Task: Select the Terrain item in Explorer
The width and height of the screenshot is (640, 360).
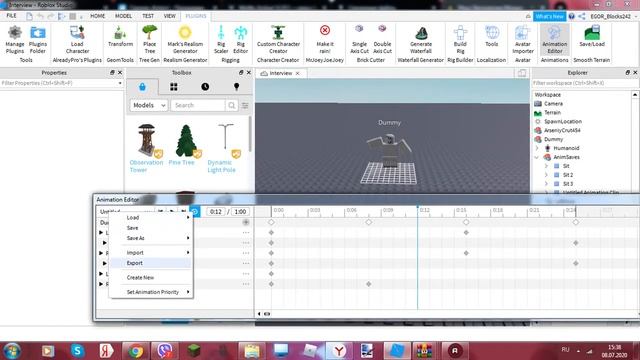Action: (x=552, y=113)
